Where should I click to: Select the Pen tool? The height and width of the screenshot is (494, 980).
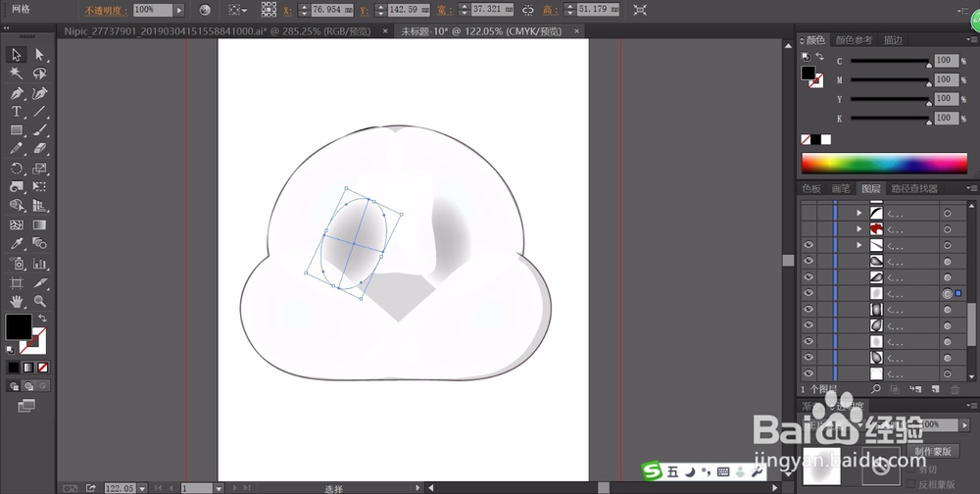tap(17, 93)
